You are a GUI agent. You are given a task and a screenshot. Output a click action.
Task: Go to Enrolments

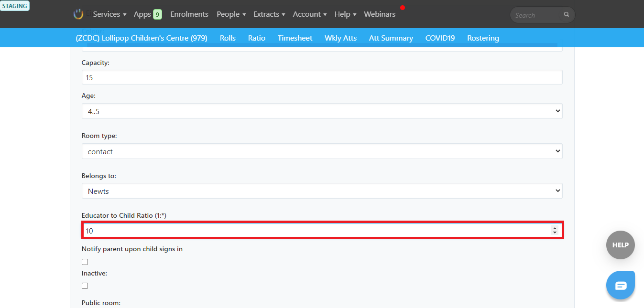(189, 14)
